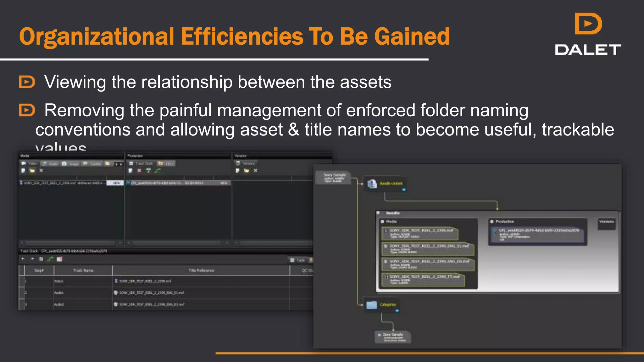Click the Dalet logo

(x=588, y=34)
